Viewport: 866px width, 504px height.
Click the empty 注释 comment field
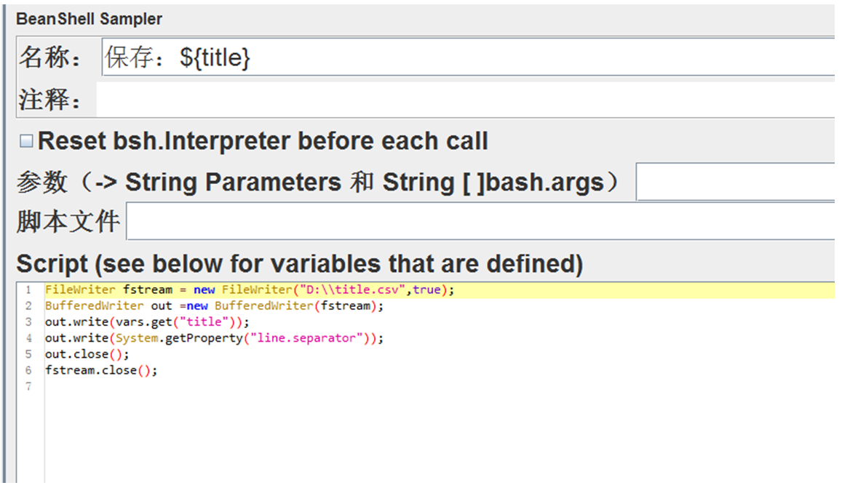tap(465, 100)
